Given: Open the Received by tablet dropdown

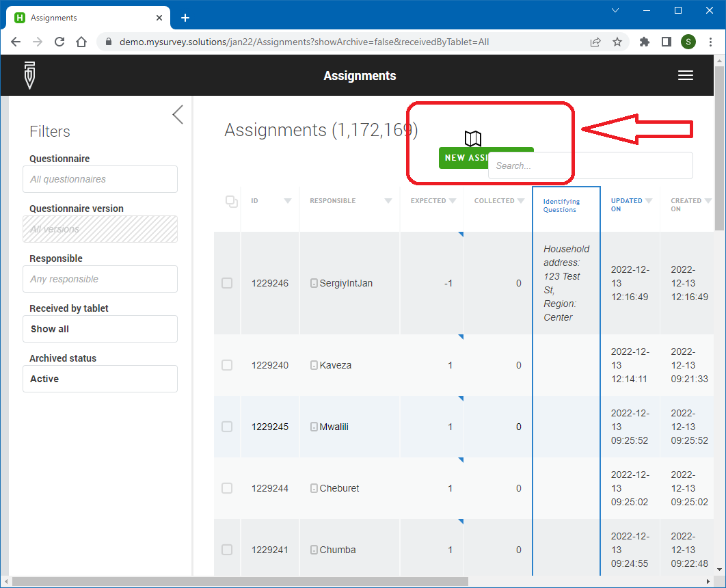Looking at the screenshot, I should click(x=100, y=329).
